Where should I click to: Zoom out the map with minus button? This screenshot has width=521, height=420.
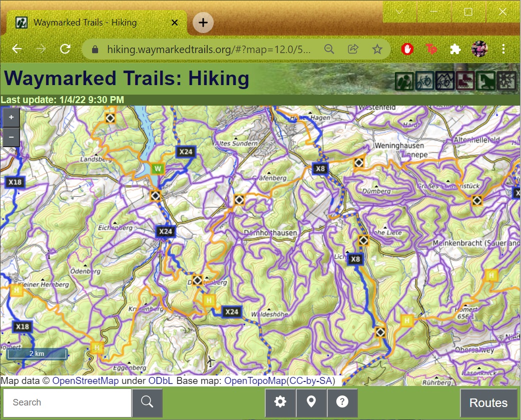[x=12, y=137]
